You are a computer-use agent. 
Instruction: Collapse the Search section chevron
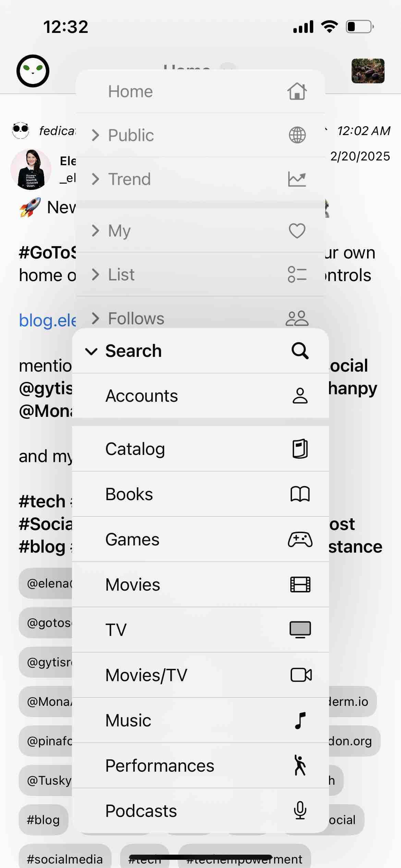point(91,351)
